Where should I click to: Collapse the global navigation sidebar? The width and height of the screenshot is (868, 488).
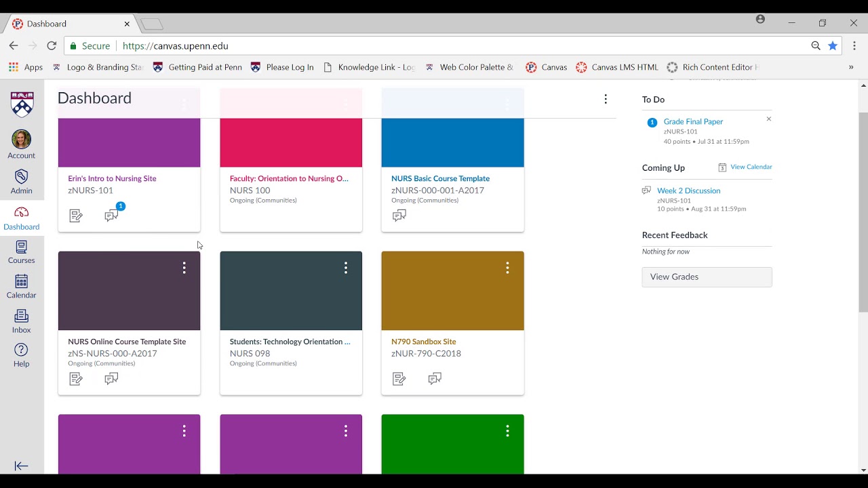click(x=22, y=466)
